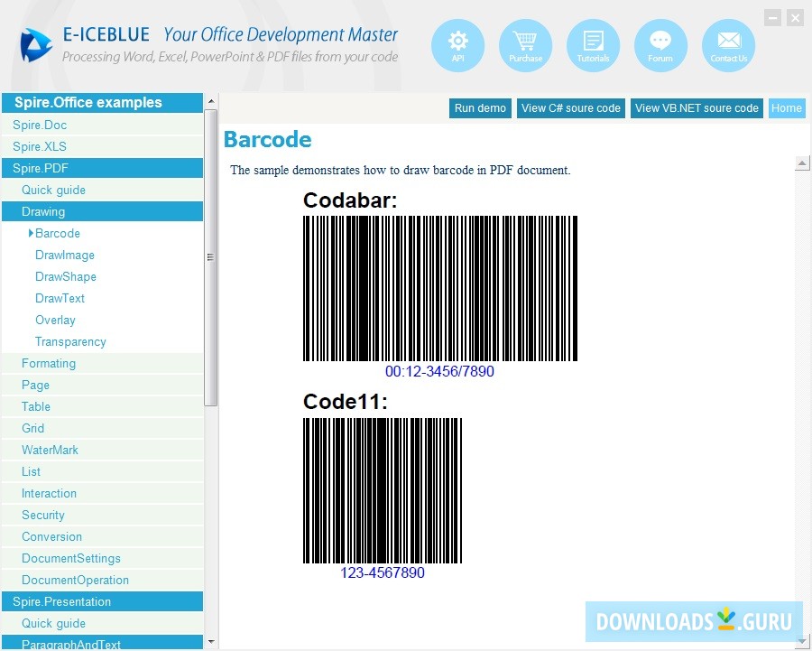Open the ParagraphAndText category

tap(103, 643)
